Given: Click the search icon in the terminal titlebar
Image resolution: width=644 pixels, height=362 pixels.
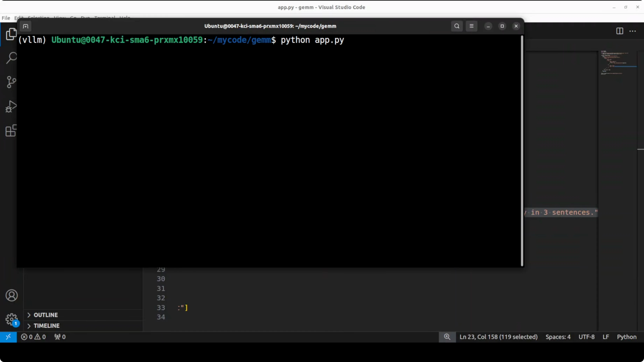Looking at the screenshot, I should (457, 26).
